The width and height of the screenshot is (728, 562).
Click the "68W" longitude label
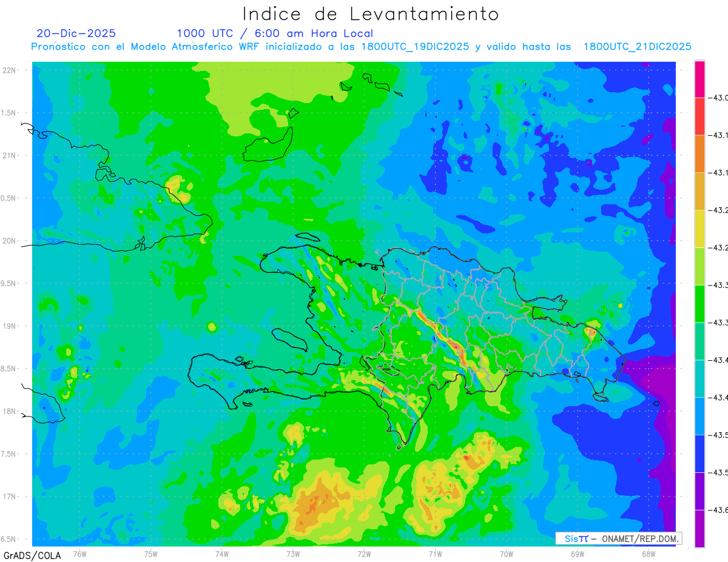coord(649,554)
